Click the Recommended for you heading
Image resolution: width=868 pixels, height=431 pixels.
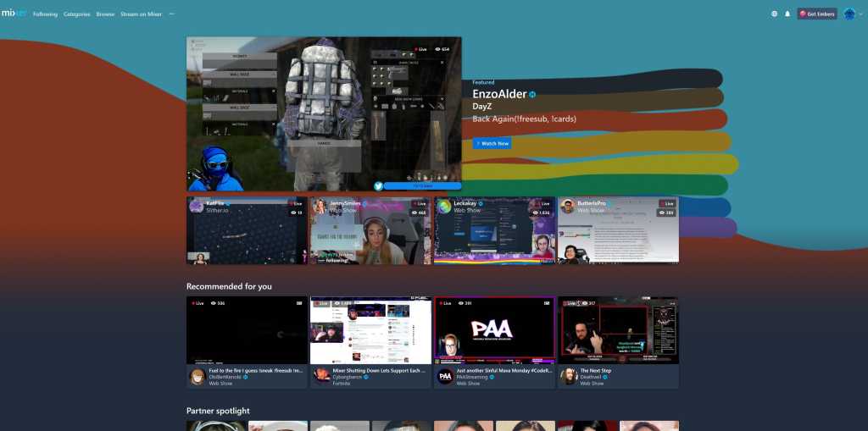[229, 286]
